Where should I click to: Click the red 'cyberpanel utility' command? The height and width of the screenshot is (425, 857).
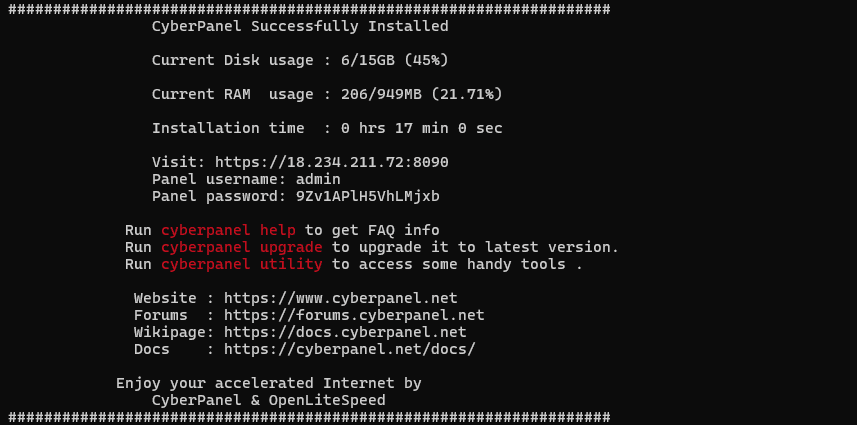pyautogui.click(x=241, y=264)
